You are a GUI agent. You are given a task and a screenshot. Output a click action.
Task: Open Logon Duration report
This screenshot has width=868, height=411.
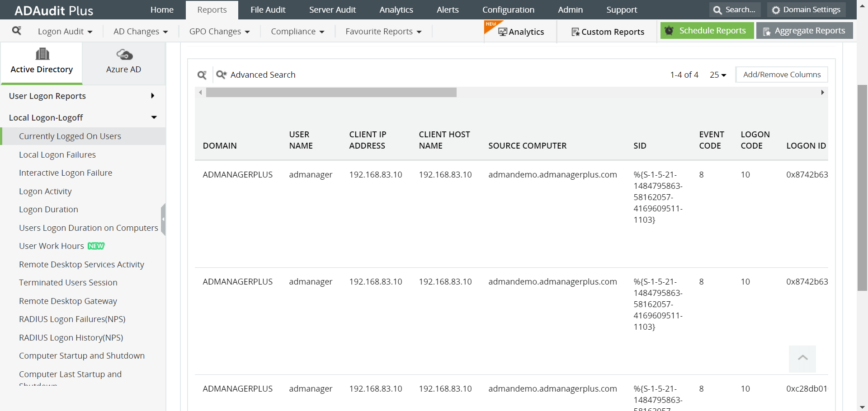(x=48, y=209)
